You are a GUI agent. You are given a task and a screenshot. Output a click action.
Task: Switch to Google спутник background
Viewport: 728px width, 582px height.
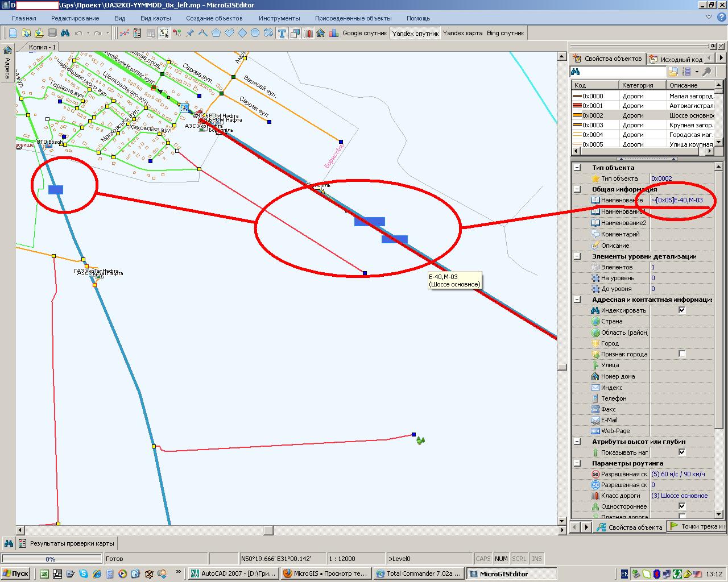(x=364, y=33)
